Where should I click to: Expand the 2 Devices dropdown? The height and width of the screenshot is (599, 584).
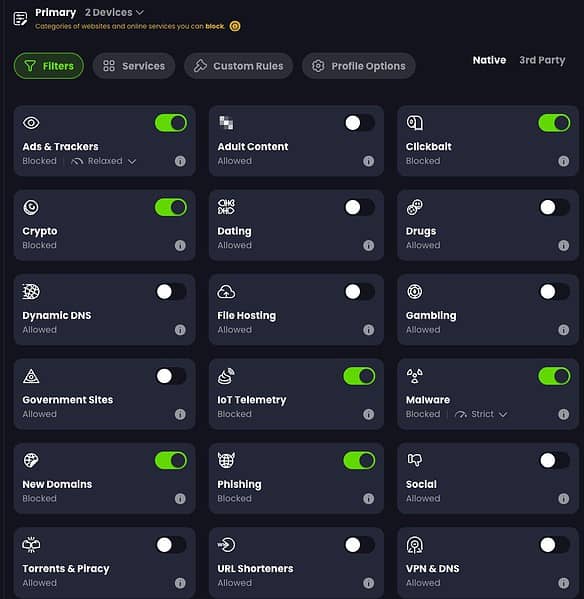(114, 13)
